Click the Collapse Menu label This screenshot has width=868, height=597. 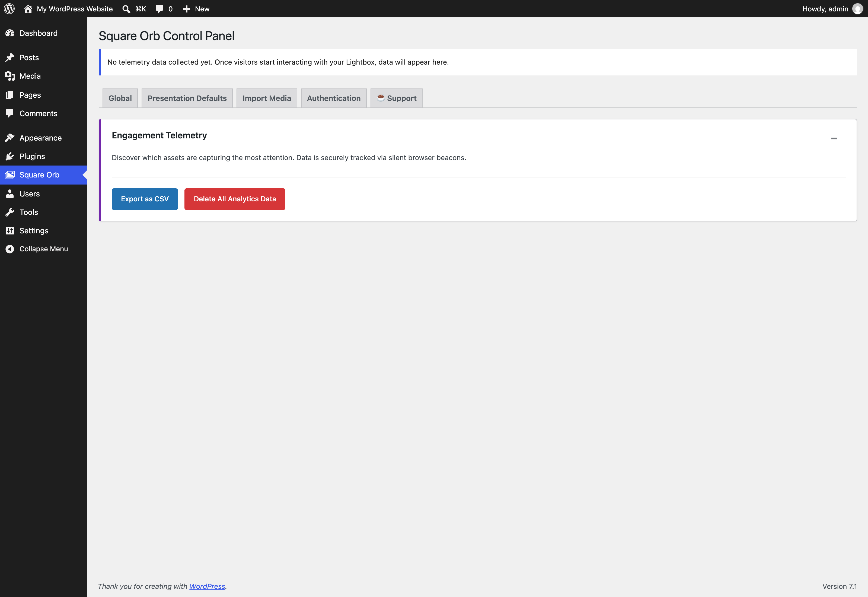44,249
